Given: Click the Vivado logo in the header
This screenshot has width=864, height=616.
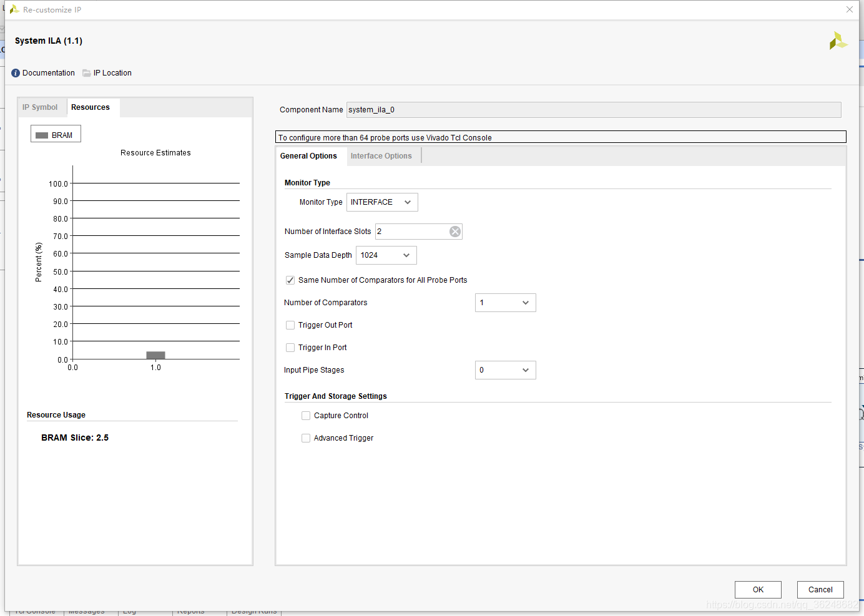Looking at the screenshot, I should tap(838, 41).
